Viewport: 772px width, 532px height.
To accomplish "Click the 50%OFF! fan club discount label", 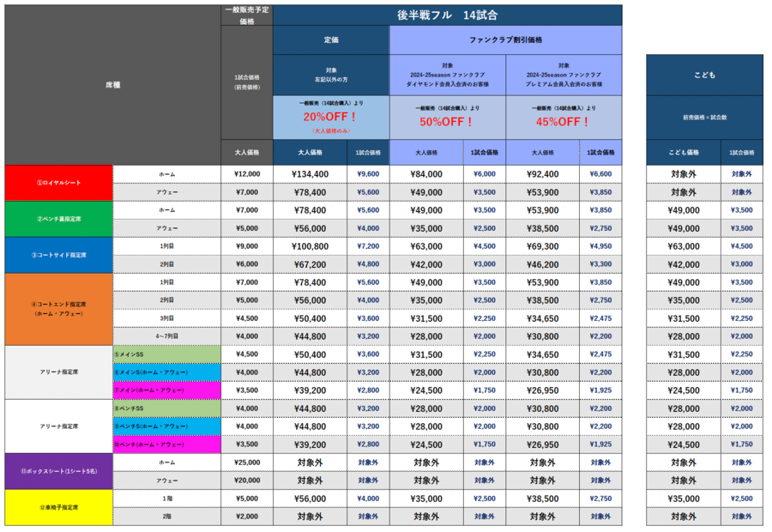I will tap(447, 121).
